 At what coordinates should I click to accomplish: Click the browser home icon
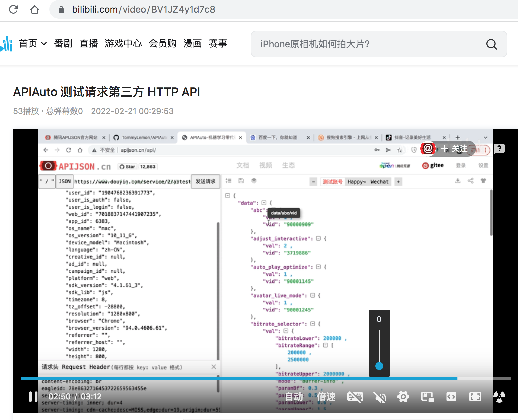coord(35,9)
